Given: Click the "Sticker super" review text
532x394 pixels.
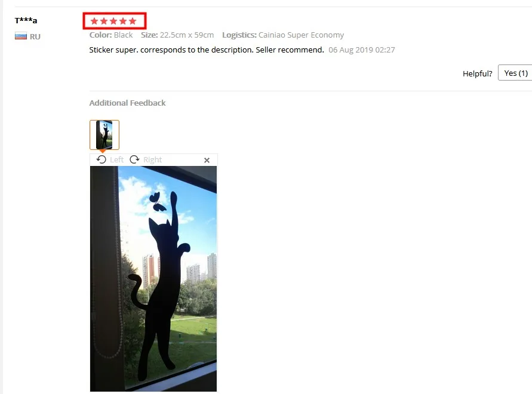Looking at the screenshot, I should [x=207, y=50].
